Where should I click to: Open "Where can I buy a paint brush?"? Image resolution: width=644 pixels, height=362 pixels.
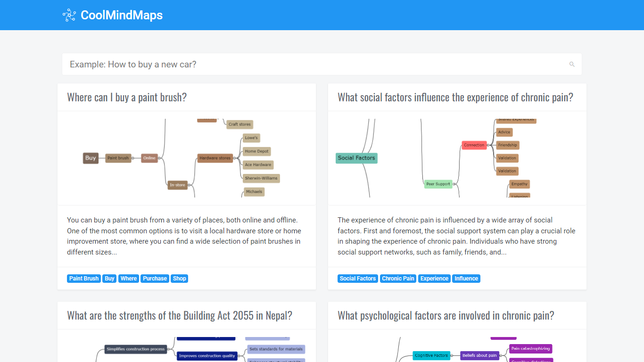point(127,98)
